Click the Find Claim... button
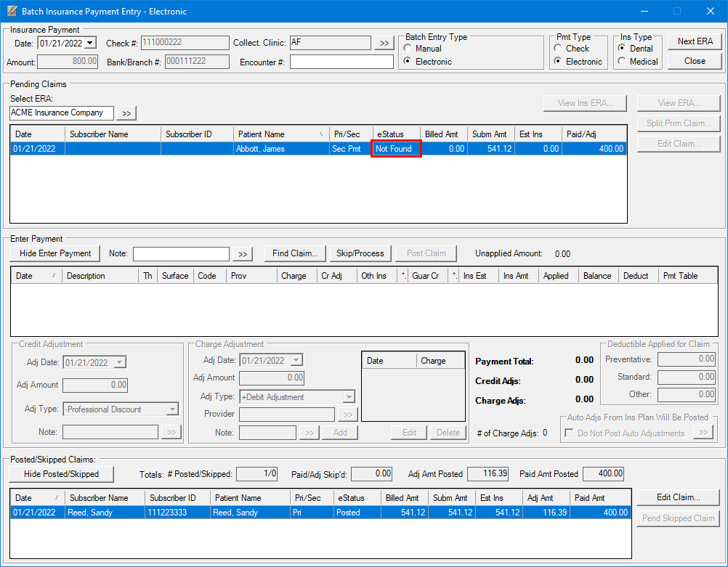 pyautogui.click(x=295, y=253)
